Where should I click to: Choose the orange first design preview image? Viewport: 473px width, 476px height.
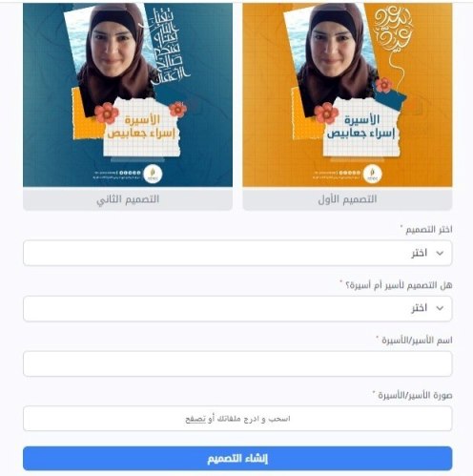tap(347, 94)
